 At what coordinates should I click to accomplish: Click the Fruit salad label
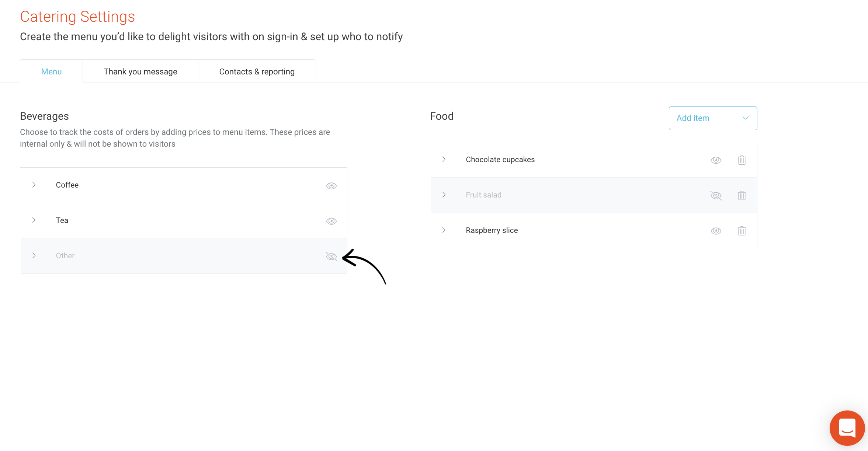click(x=483, y=195)
